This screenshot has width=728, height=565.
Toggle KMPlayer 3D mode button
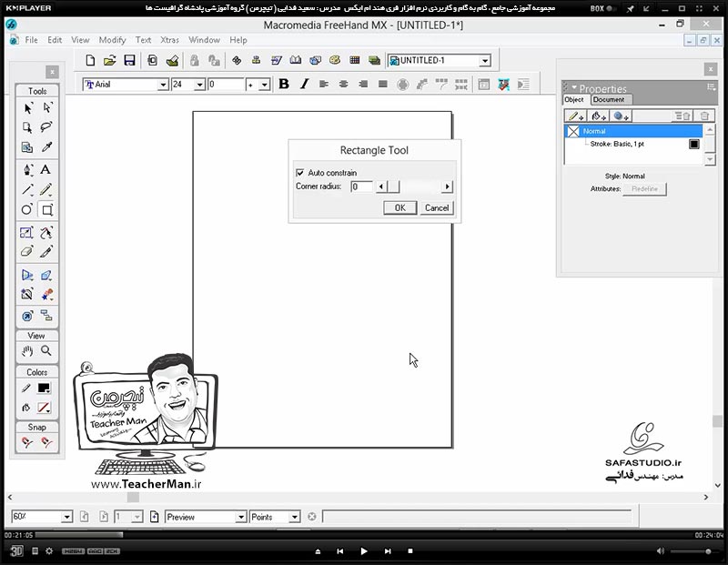[x=15, y=551]
